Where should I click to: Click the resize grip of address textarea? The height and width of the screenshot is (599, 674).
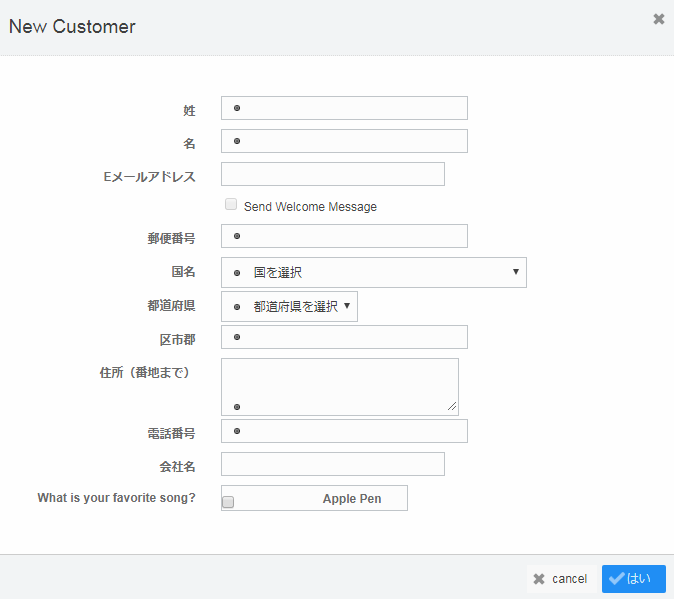pyautogui.click(x=452, y=406)
